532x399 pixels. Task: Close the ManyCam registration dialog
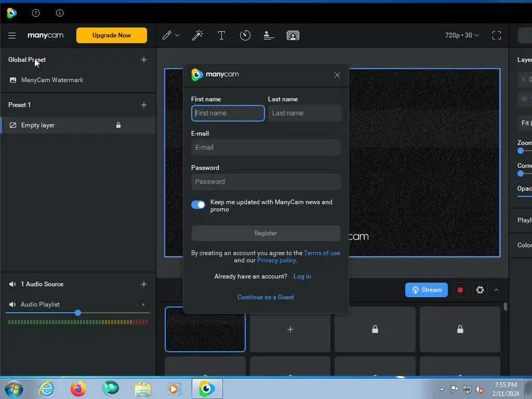(337, 75)
